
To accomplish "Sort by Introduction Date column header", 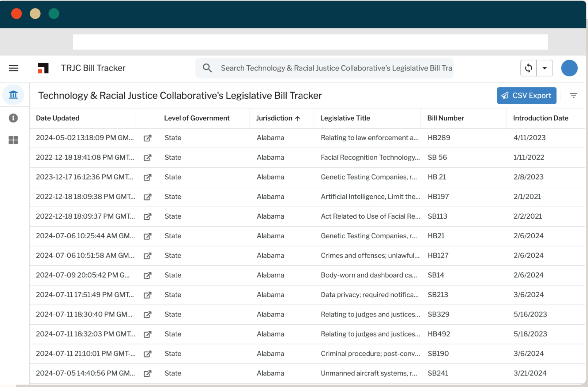I will pos(541,118).
